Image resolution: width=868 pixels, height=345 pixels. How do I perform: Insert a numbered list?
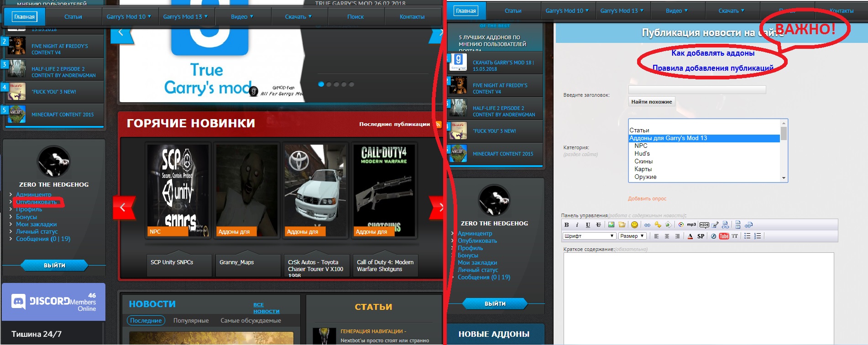(758, 236)
